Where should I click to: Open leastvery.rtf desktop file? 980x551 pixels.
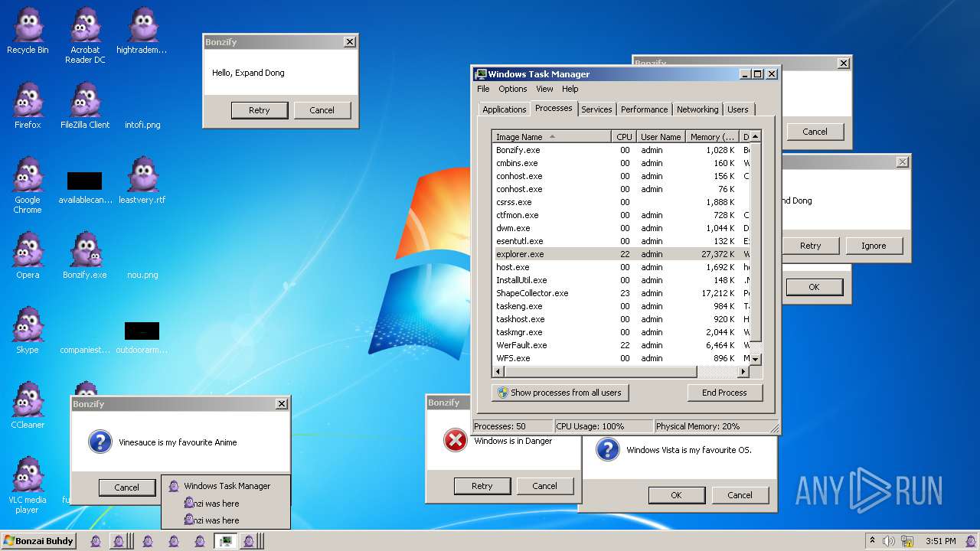(x=142, y=181)
